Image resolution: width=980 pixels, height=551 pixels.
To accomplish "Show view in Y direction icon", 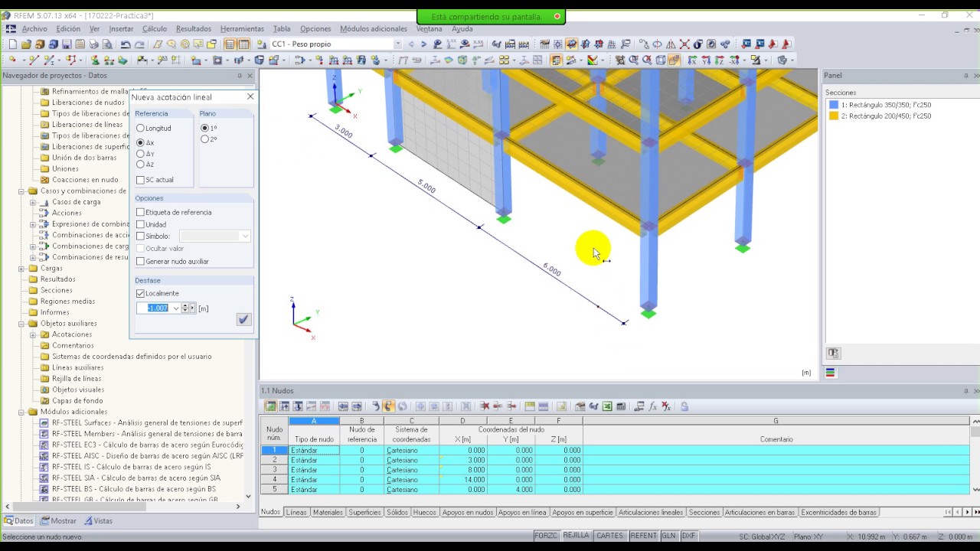I will point(707,60).
